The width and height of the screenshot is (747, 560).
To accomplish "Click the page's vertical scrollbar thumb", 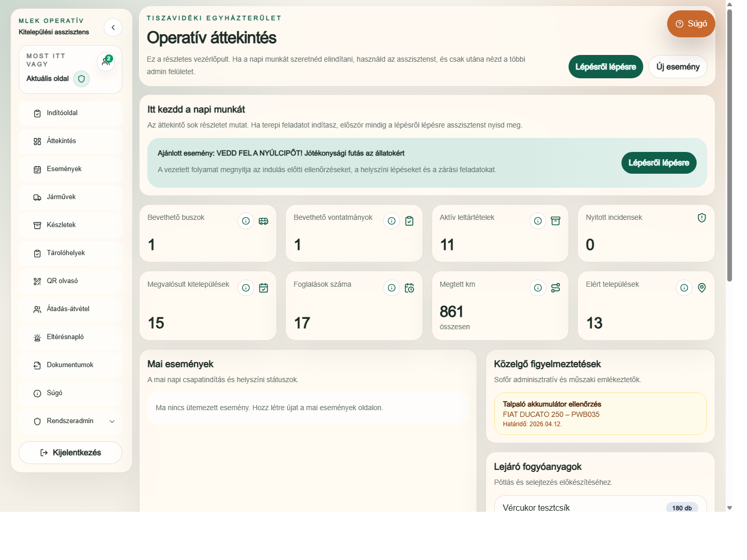I will [729, 145].
